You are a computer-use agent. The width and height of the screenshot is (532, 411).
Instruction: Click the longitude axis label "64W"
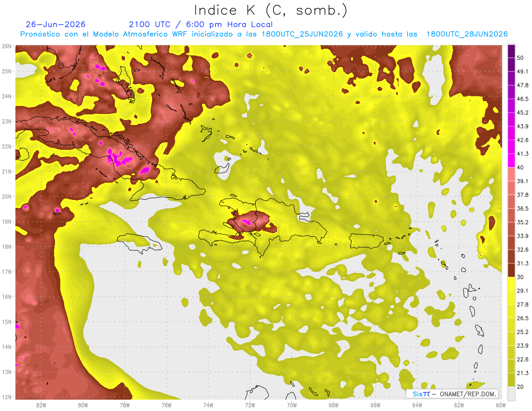[417, 405]
